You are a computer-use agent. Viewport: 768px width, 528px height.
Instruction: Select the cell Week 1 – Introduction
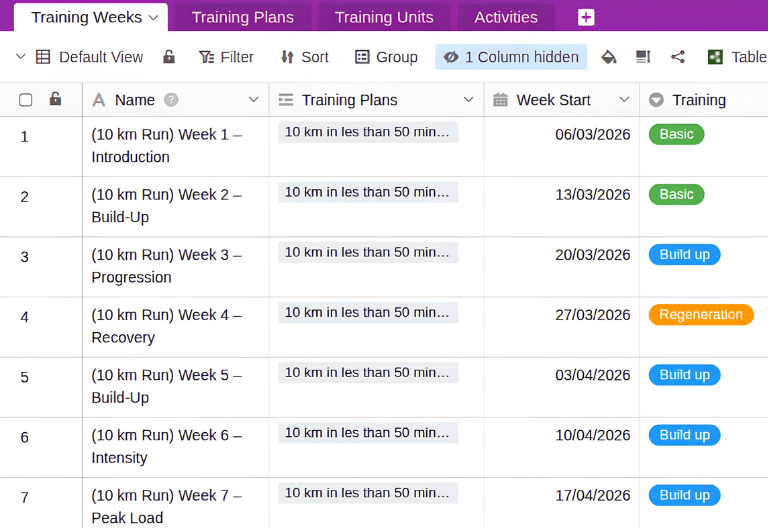176,146
